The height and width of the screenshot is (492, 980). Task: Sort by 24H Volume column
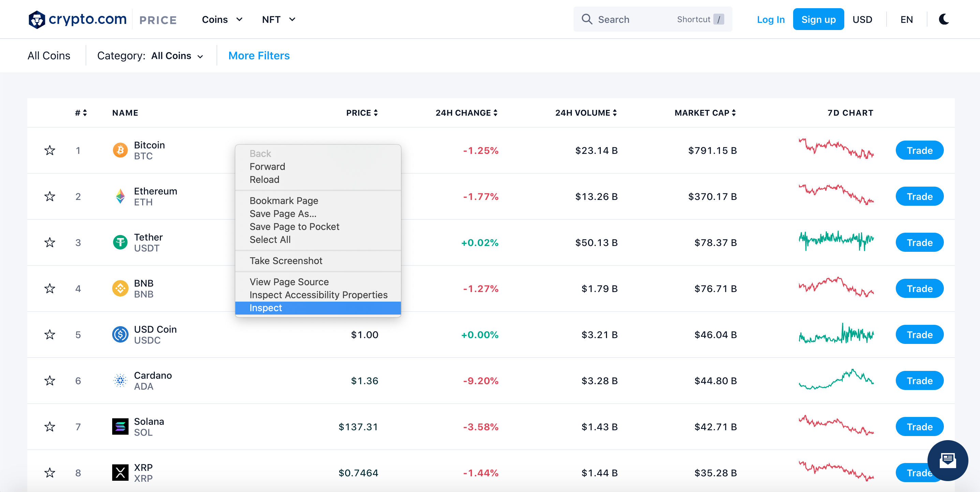pos(586,113)
